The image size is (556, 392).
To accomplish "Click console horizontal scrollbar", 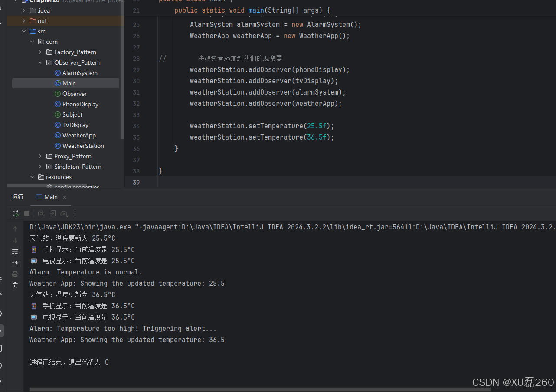I will pos(260,389).
